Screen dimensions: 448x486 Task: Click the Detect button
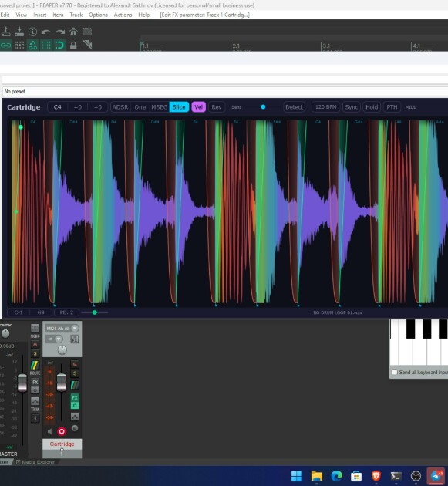294,107
